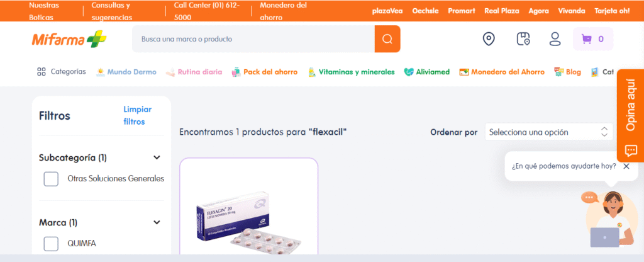
Task: Click the orange search magnifier button
Action: pos(387,39)
